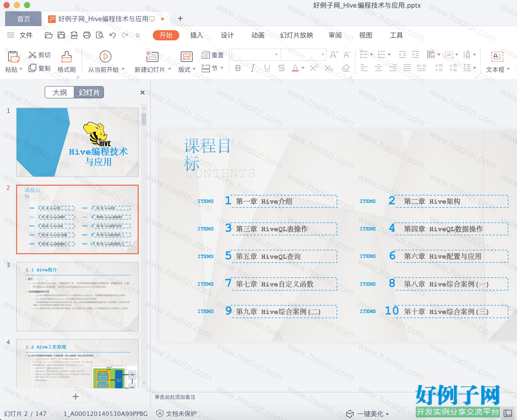Click document protection shield icon
517x420 pixels.
click(160, 413)
